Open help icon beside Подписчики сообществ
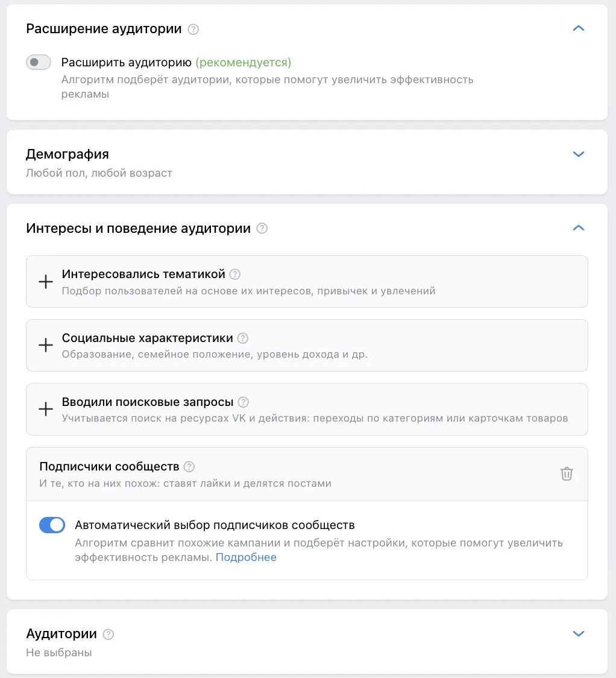 189,466
